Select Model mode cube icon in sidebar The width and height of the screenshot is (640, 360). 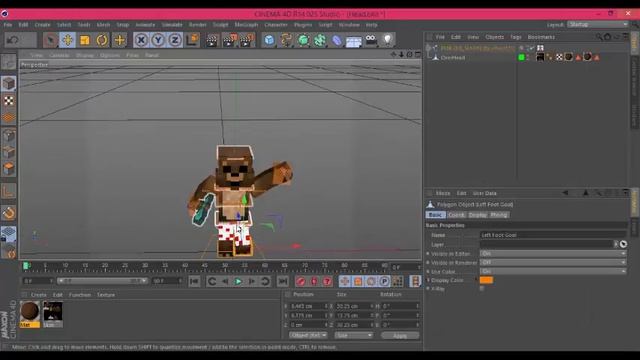click(9, 84)
